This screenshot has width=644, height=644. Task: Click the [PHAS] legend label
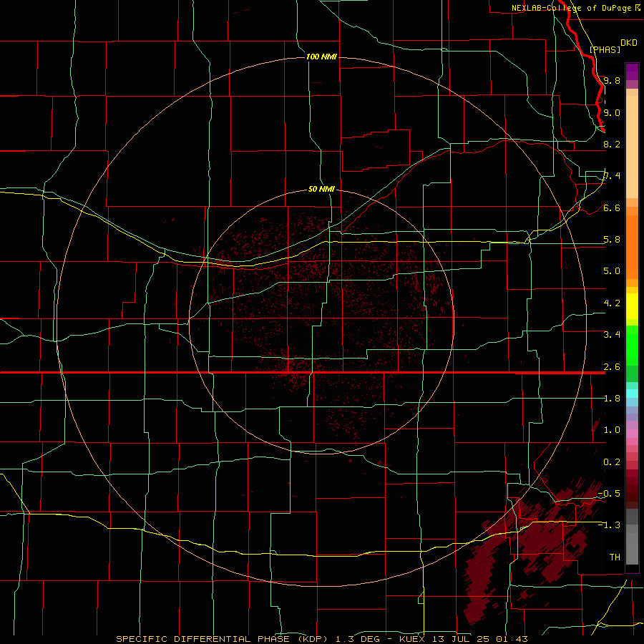[x=605, y=49]
